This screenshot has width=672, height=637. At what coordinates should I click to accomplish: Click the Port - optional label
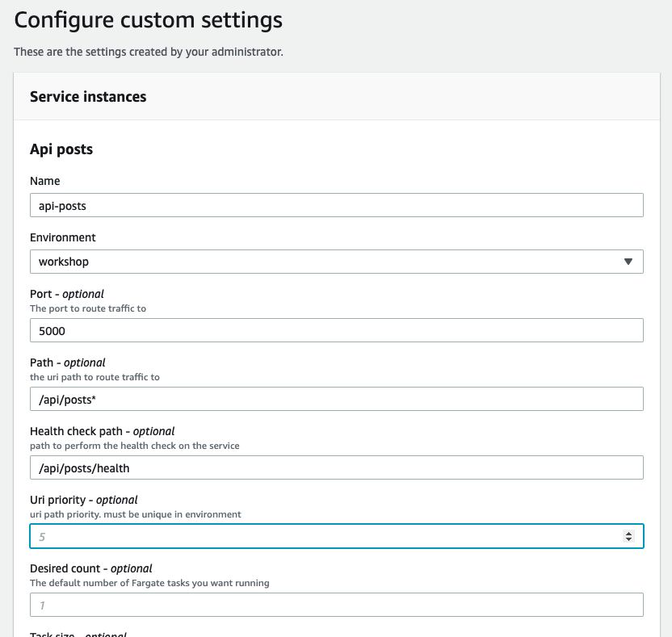tap(67, 294)
